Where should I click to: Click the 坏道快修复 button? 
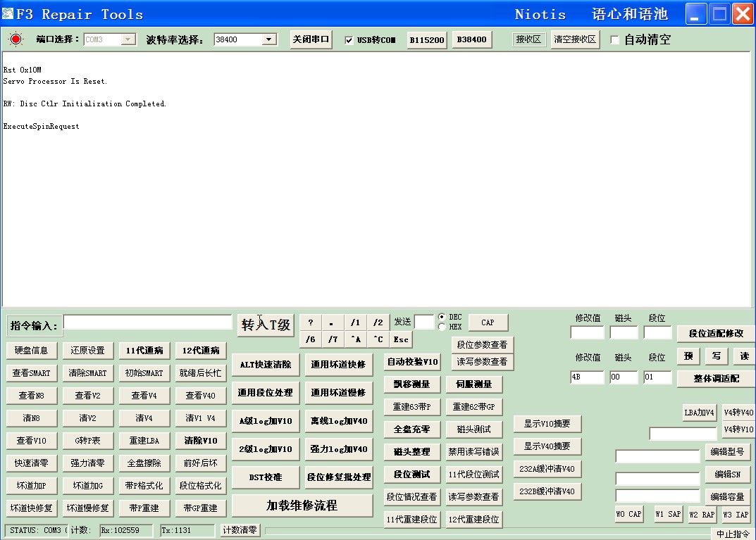click(31, 508)
